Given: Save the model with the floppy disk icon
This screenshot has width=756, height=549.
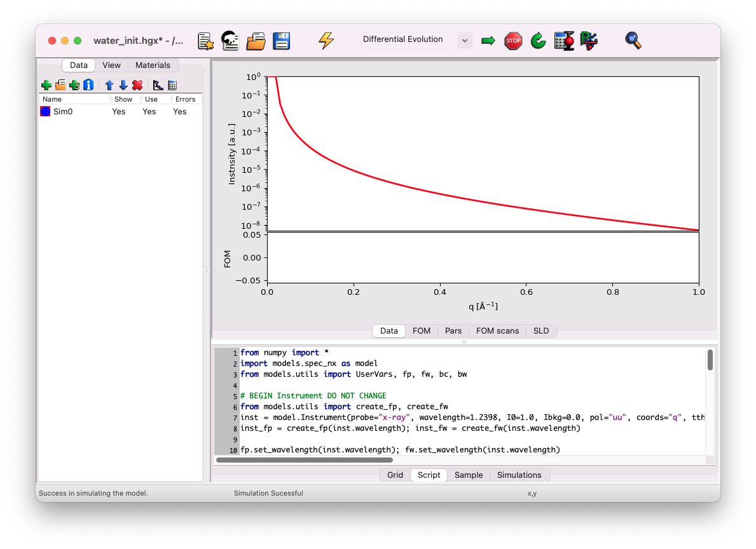Looking at the screenshot, I should tap(281, 41).
